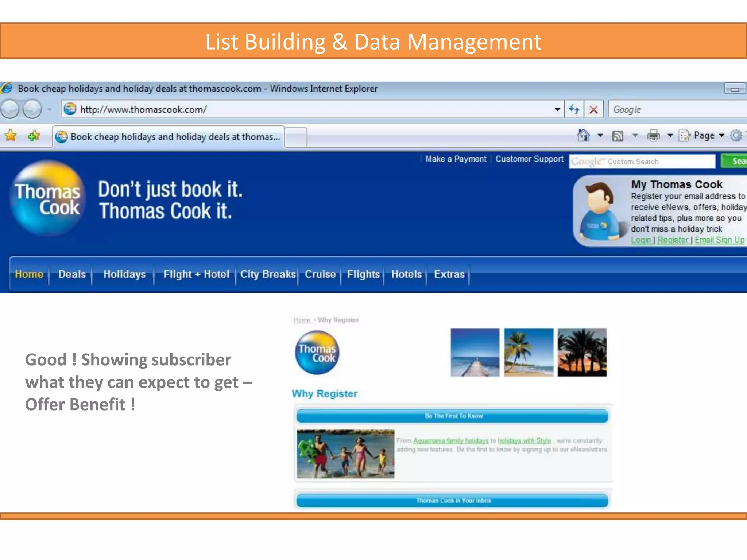Click the Google Custom Search field
This screenshot has width=747, height=560.
(x=642, y=162)
